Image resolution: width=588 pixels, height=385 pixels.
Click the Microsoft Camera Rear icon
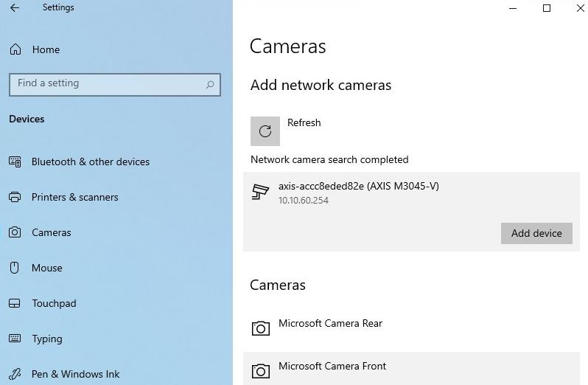(x=261, y=328)
